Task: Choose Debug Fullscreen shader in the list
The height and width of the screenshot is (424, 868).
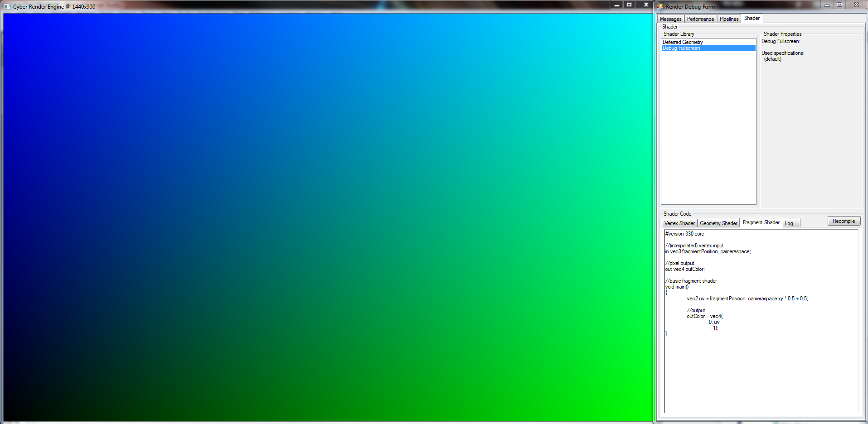Action: (x=681, y=48)
